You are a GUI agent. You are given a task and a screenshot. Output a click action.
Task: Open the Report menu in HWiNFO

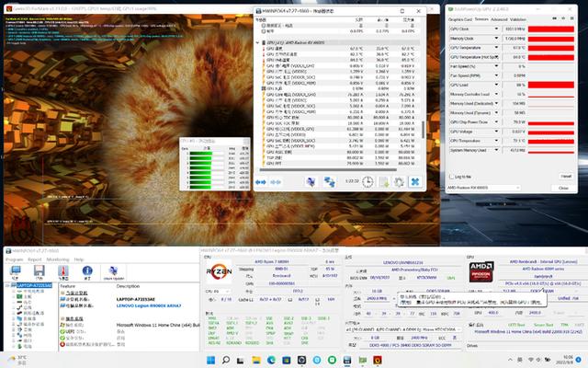click(34, 259)
